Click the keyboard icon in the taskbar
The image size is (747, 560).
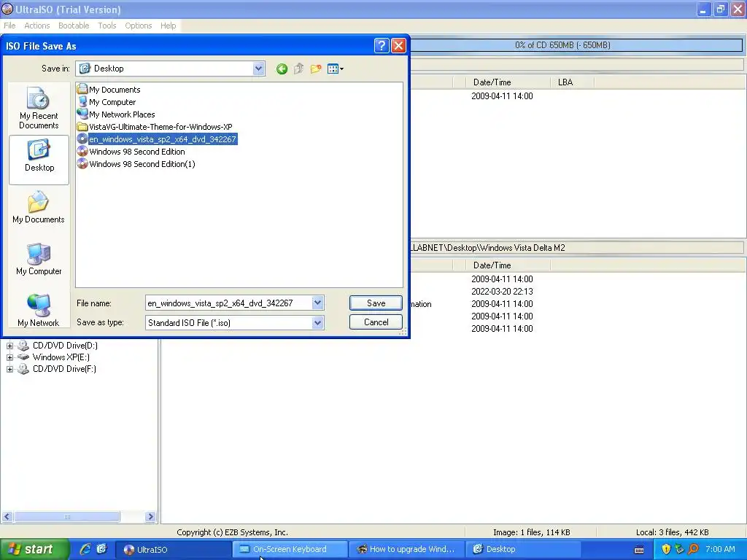[639, 550]
